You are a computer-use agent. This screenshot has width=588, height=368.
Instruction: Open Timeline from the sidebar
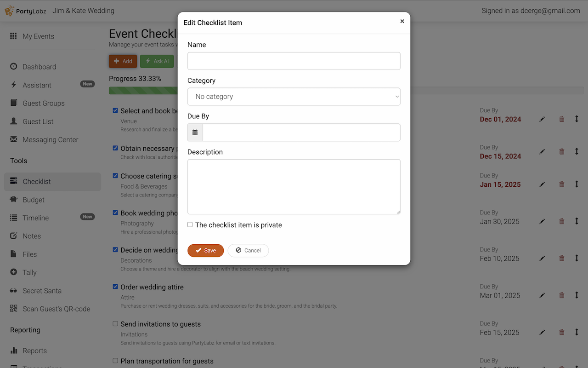(x=36, y=218)
